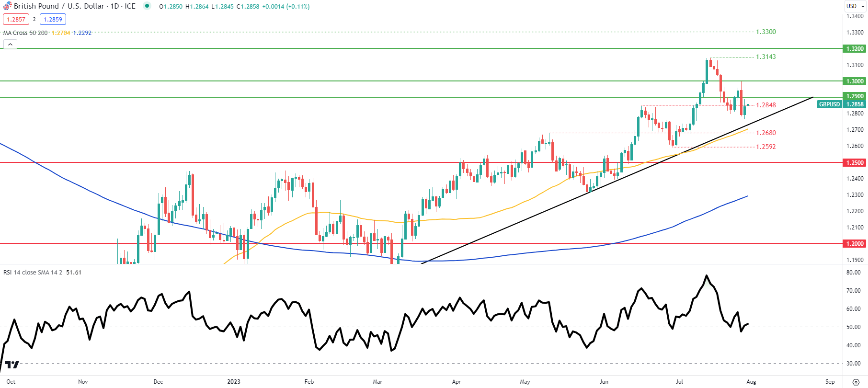Click the red 1.2000 axis label

pos(855,244)
